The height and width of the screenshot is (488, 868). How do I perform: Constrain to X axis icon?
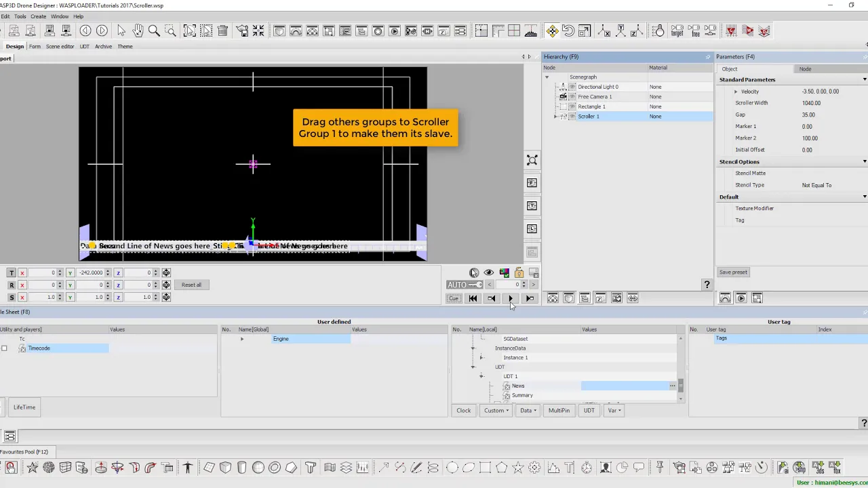pyautogui.click(x=603, y=30)
